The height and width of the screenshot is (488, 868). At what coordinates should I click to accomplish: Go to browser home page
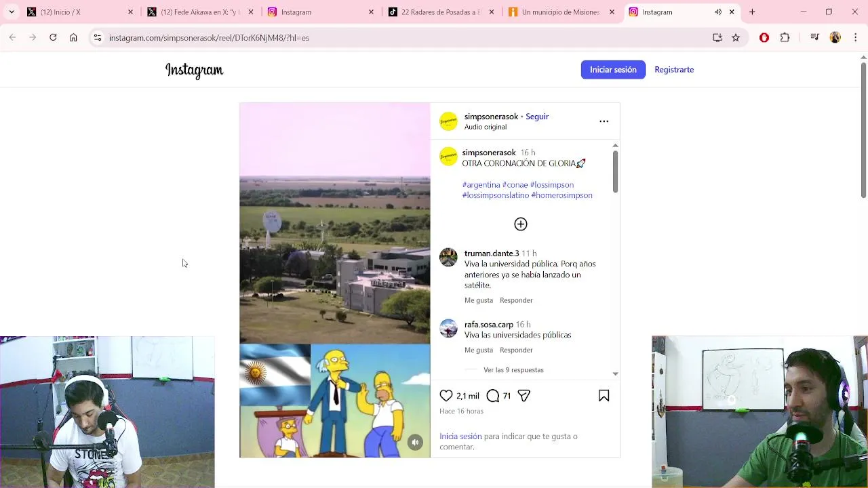point(73,38)
